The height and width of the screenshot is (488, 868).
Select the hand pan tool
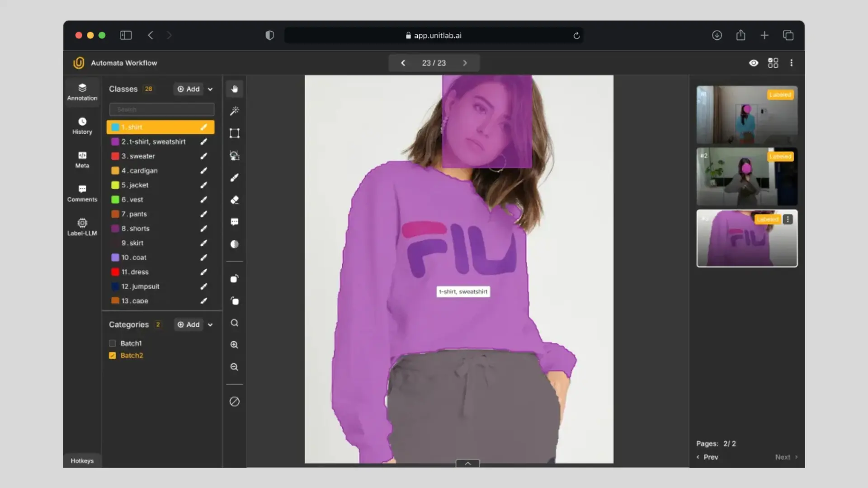point(234,89)
